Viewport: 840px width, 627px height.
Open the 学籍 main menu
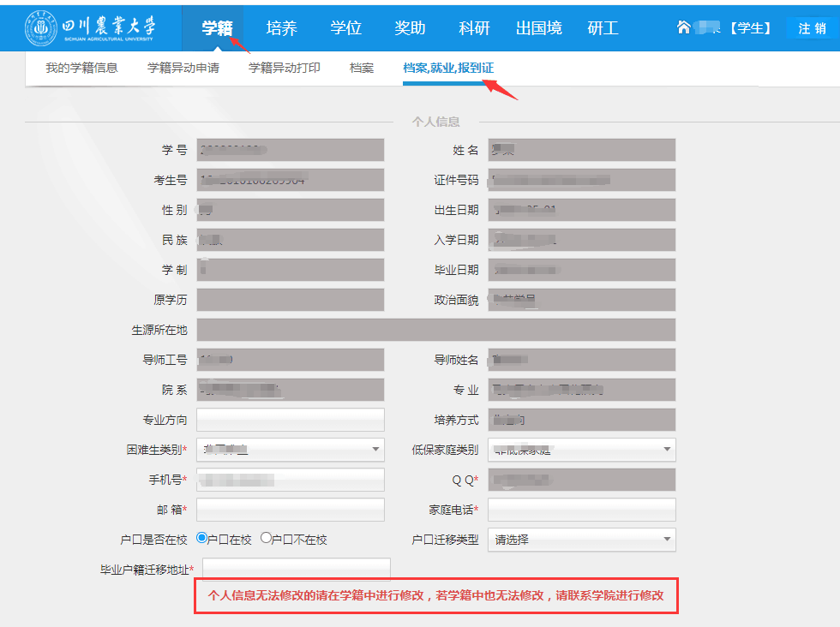pos(217,28)
